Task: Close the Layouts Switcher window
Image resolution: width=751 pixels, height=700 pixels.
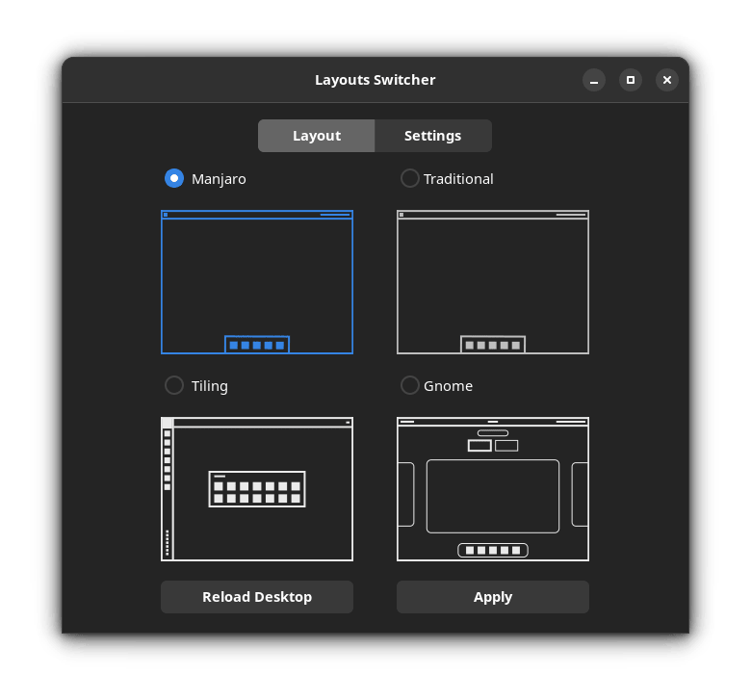Action: click(667, 80)
